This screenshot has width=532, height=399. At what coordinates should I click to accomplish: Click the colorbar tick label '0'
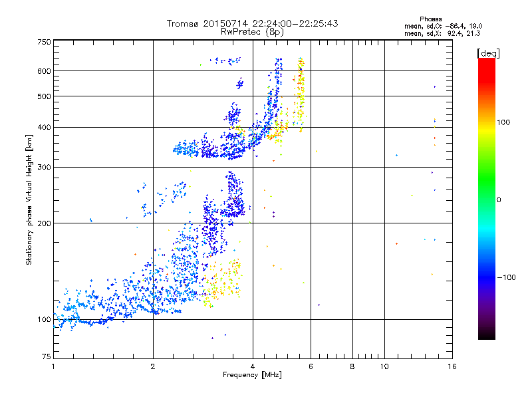coord(499,200)
